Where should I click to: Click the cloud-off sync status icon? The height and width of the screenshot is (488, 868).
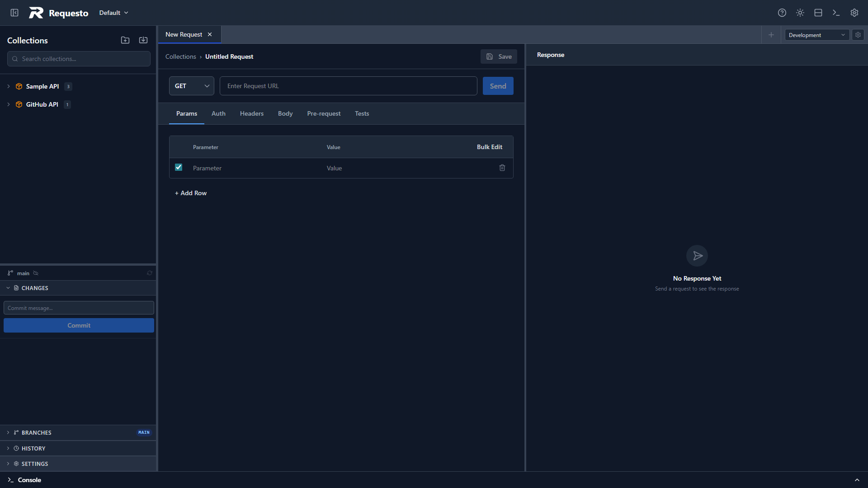36,273
